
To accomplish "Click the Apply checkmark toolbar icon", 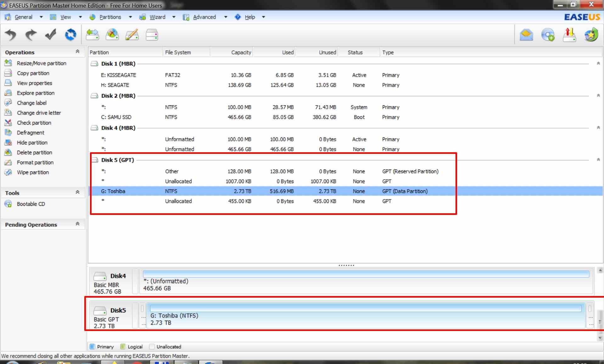I will point(51,35).
